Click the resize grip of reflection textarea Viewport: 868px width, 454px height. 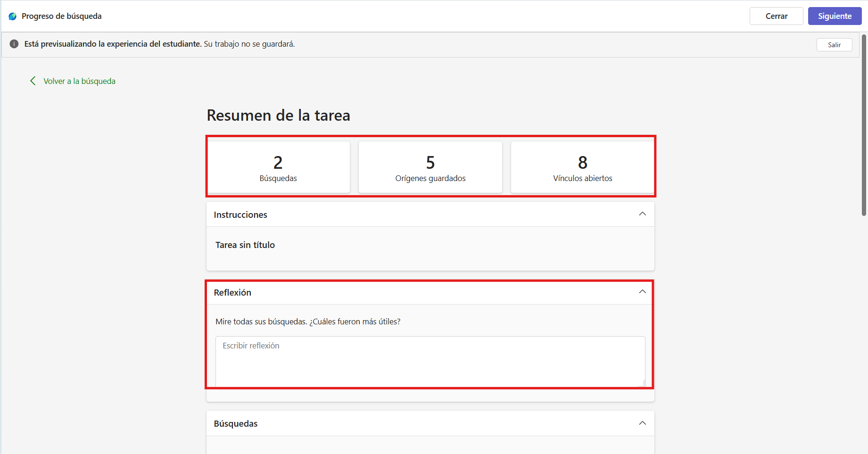click(641, 384)
